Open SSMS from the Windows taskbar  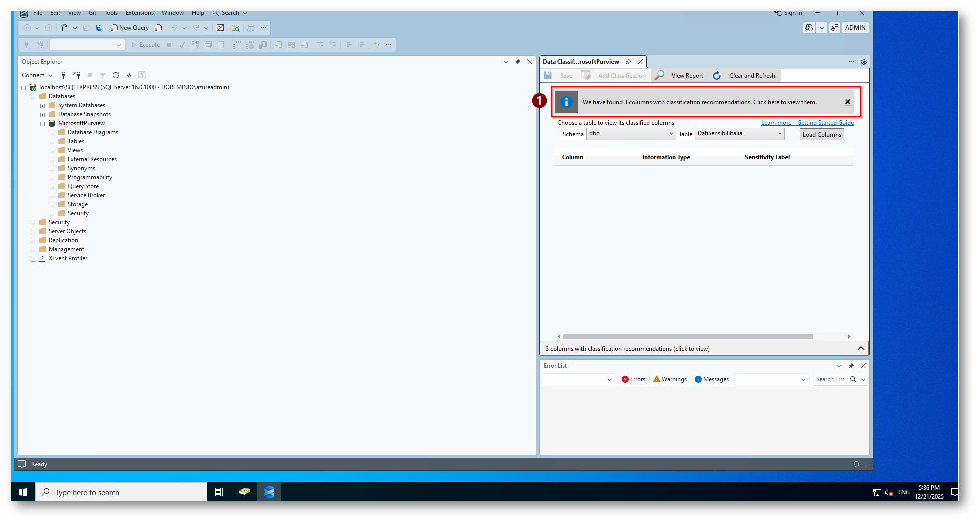click(269, 492)
